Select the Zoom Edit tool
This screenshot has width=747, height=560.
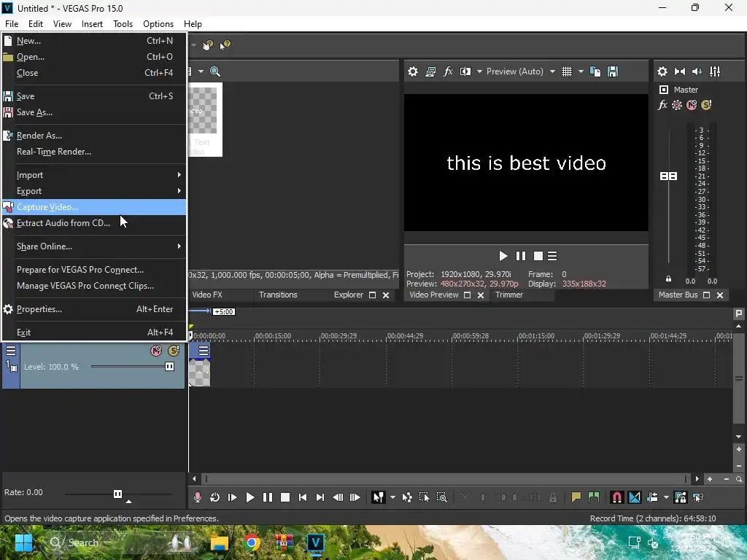pos(441,497)
